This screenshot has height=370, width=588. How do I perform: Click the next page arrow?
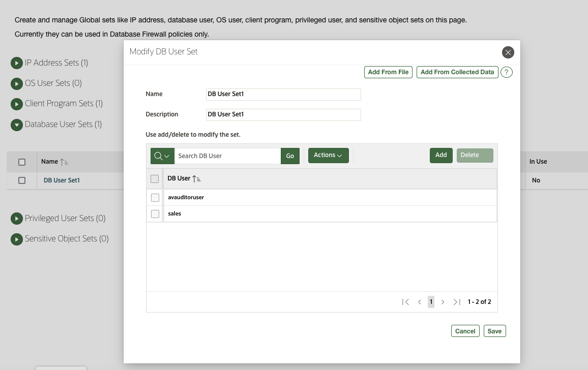(443, 301)
